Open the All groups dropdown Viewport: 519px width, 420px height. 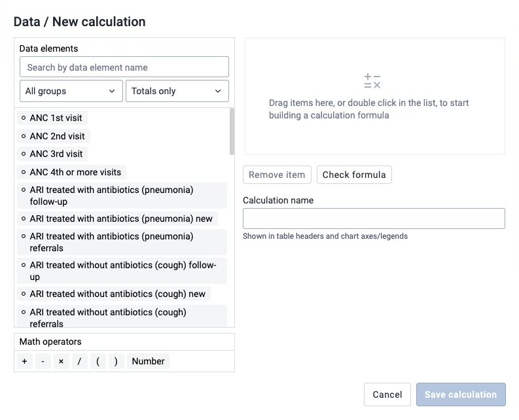point(71,91)
